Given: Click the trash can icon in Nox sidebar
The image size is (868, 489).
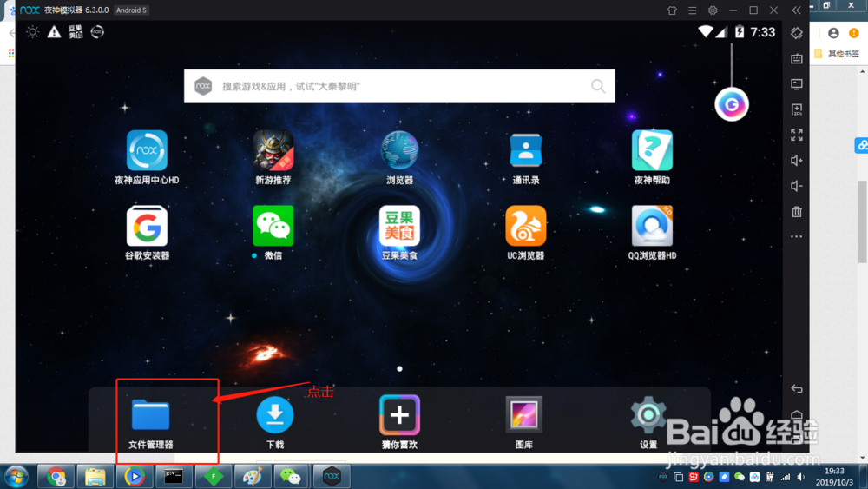Looking at the screenshot, I should tap(797, 211).
